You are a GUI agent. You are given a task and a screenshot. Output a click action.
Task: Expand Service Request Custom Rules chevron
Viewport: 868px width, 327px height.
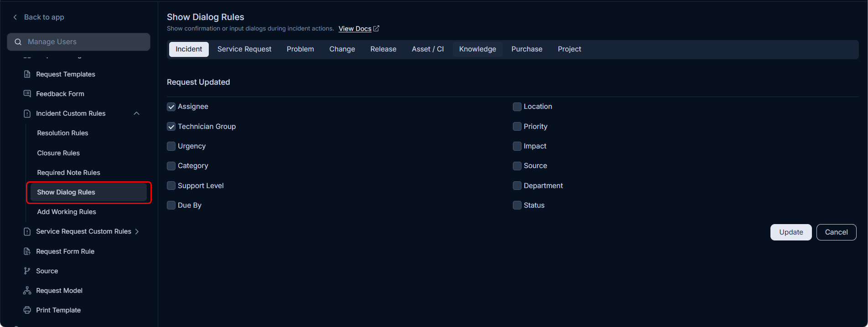point(137,231)
